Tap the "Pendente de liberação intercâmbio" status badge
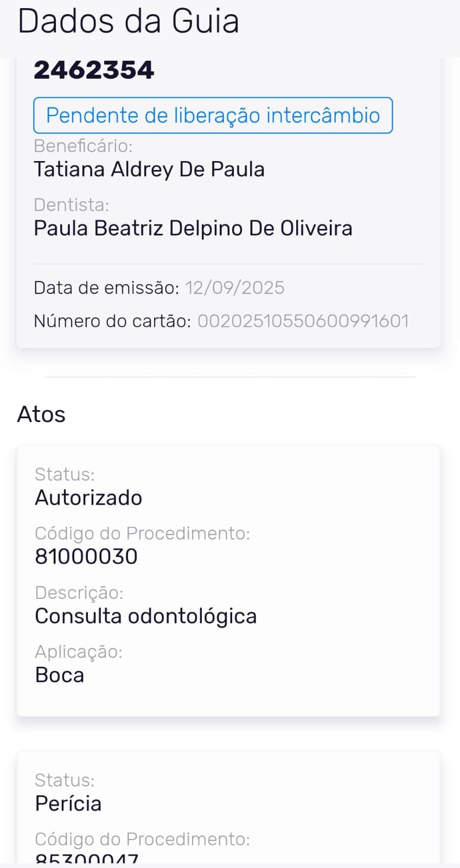The image size is (460, 868). [x=213, y=116]
